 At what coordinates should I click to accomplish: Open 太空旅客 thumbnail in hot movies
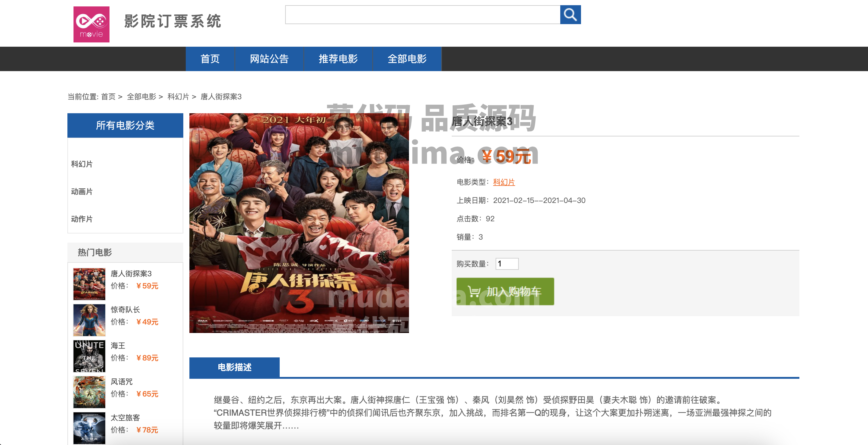[x=89, y=428]
